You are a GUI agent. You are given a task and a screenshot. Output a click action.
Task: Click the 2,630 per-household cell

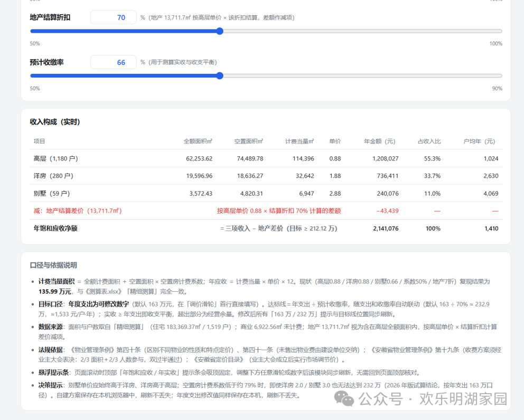point(491,176)
